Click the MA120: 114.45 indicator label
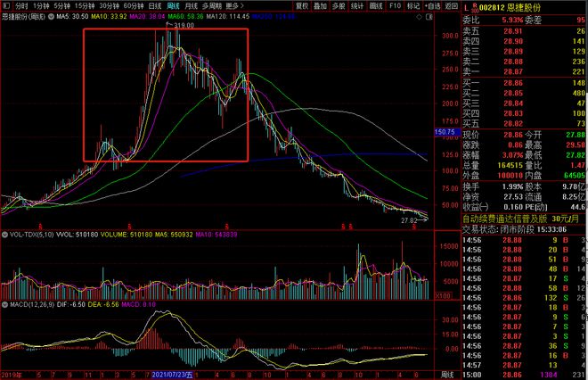 227,17
